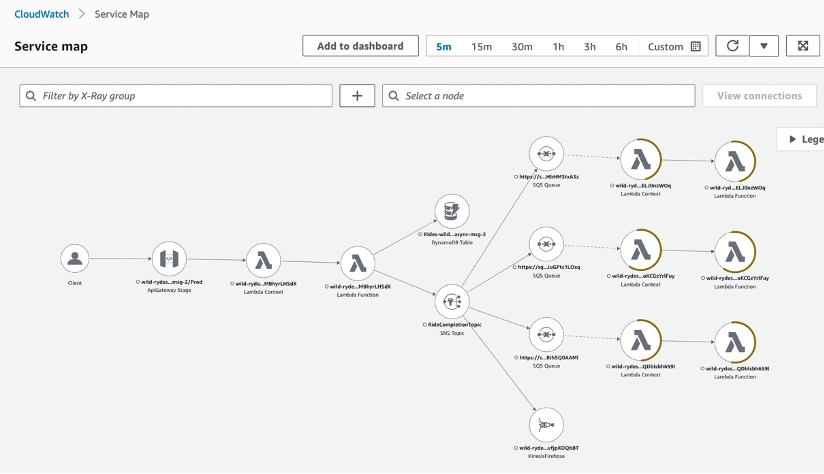Select the DynamoDB Table node icon
The width and height of the screenshot is (824, 474).
click(452, 211)
